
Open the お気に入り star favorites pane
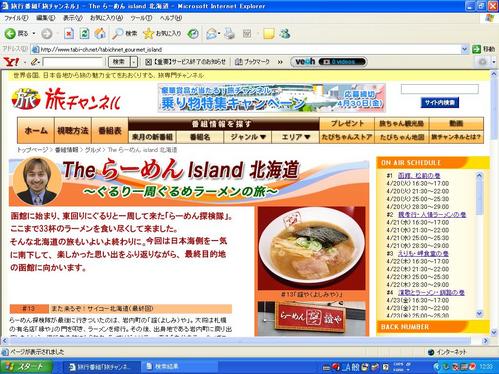(162, 34)
